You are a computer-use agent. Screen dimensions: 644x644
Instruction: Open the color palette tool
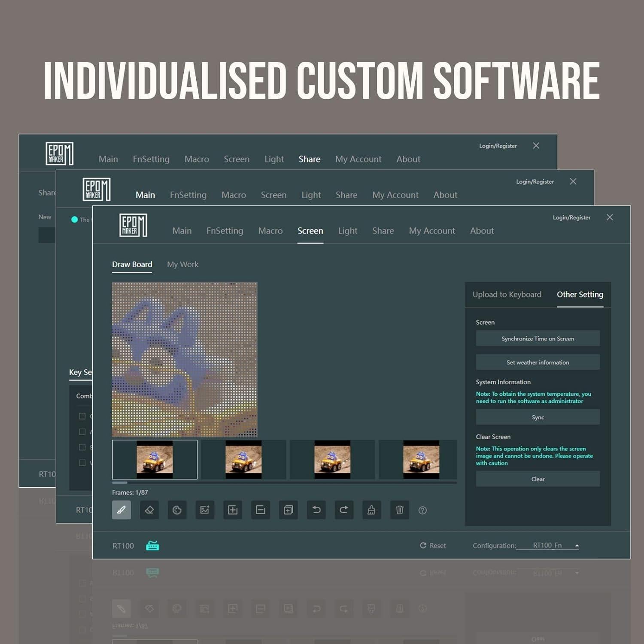coord(177,510)
